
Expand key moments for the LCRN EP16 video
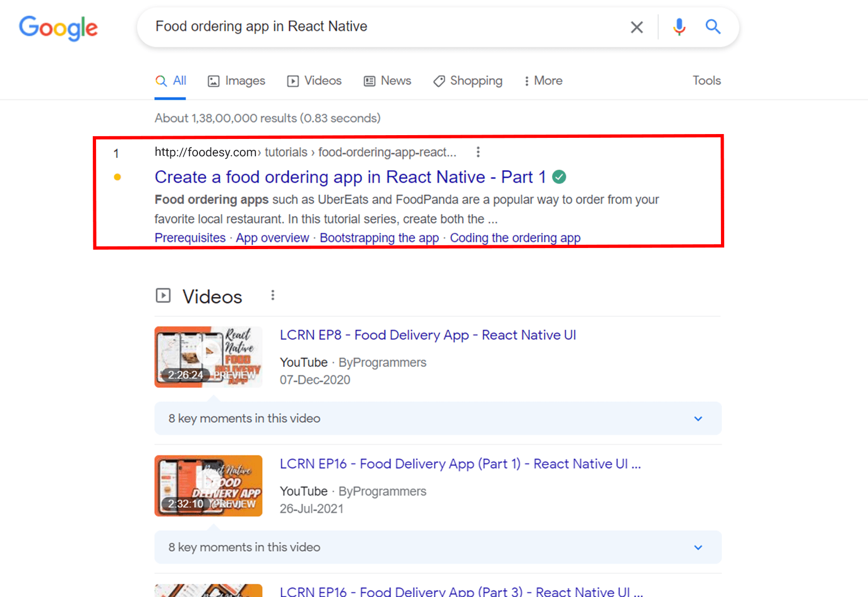698,547
